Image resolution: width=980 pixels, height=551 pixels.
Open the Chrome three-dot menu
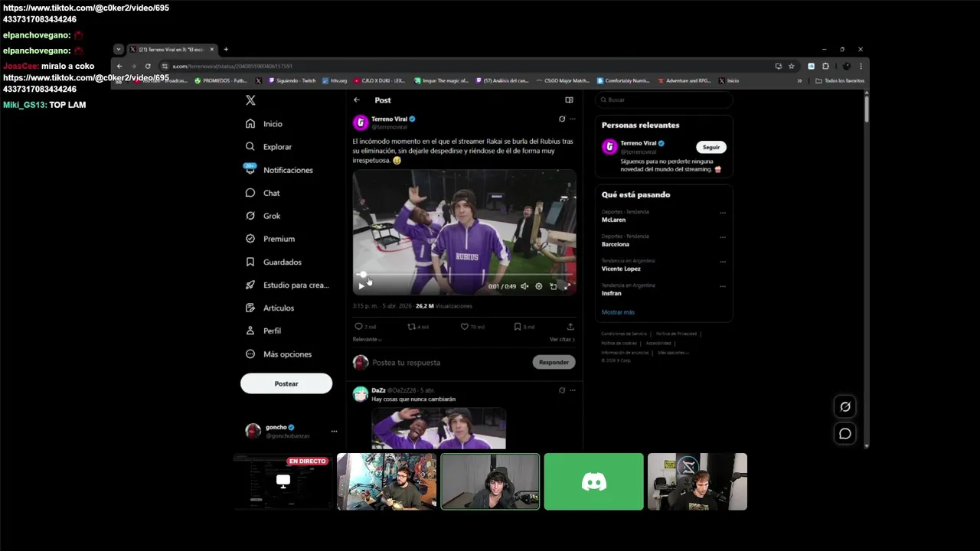click(861, 66)
